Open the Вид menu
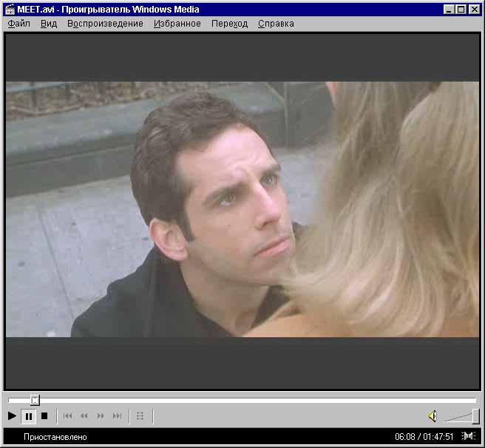485x448 pixels. pyautogui.click(x=49, y=24)
